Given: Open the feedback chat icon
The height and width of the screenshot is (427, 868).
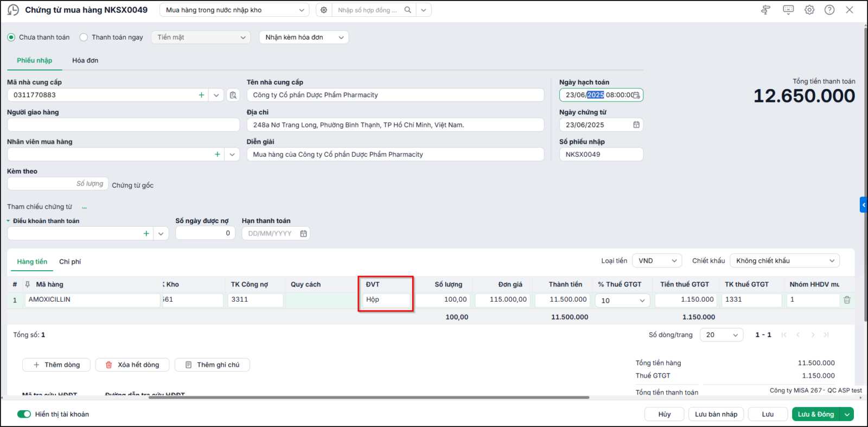Looking at the screenshot, I should pyautogui.click(x=788, y=10).
